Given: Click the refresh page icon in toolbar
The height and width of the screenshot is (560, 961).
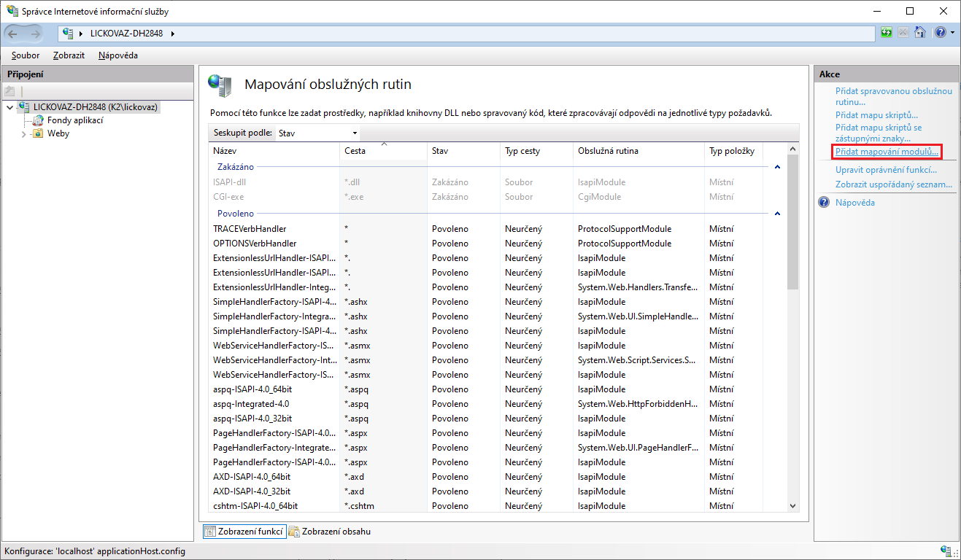Looking at the screenshot, I should click(887, 33).
